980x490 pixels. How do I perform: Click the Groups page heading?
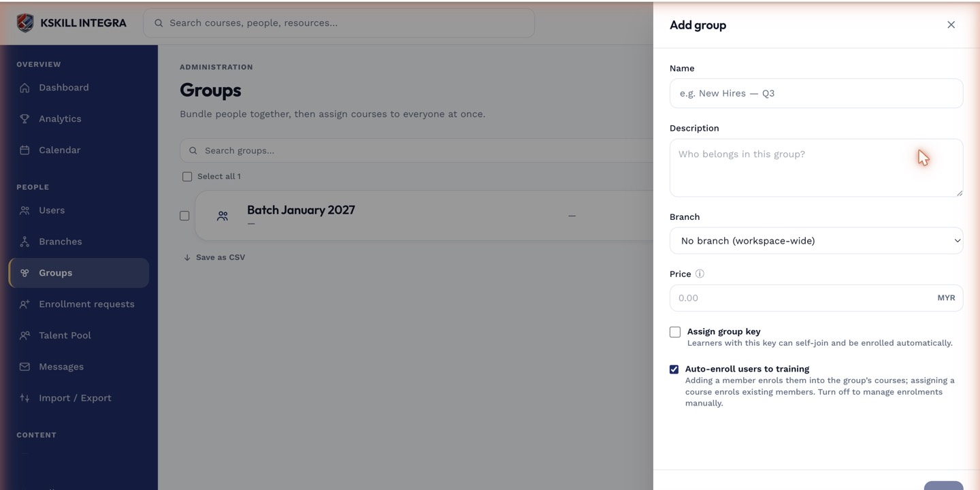(x=210, y=91)
